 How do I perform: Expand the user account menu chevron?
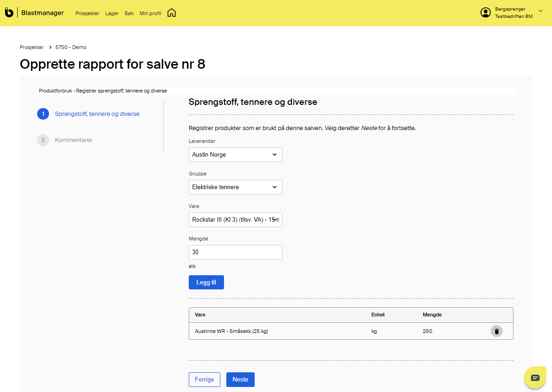coord(540,11)
